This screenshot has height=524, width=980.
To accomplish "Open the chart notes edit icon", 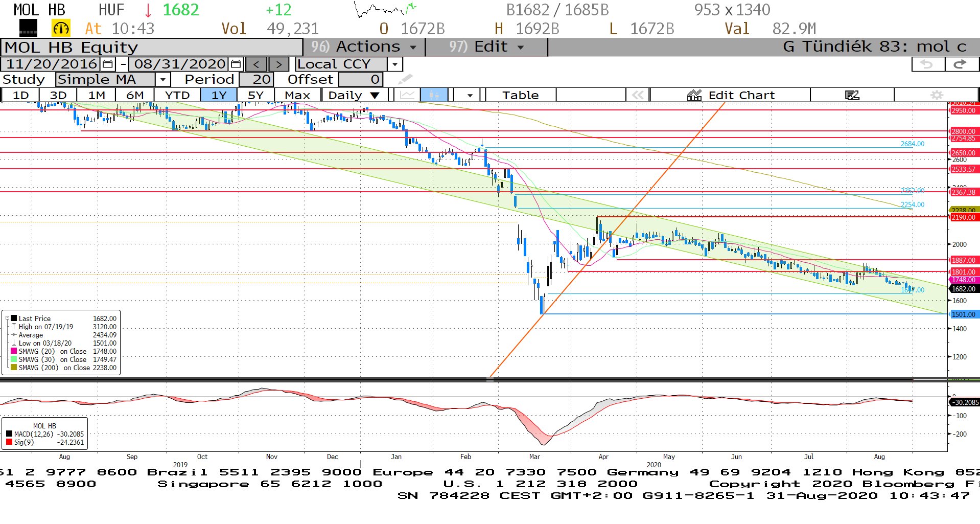I will coord(852,95).
